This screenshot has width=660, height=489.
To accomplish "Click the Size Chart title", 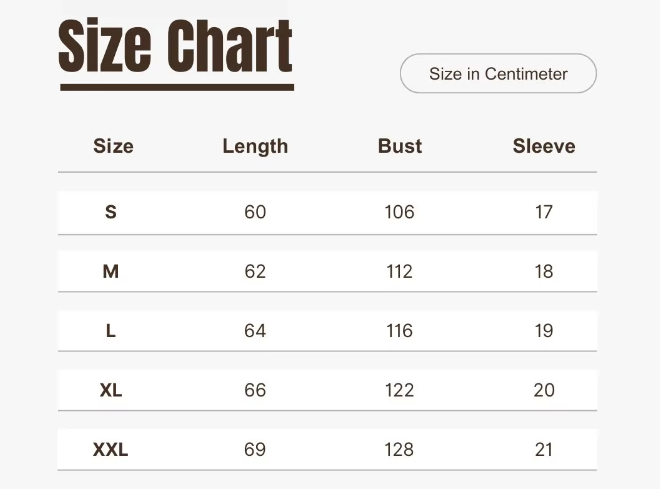I will pos(175,48).
